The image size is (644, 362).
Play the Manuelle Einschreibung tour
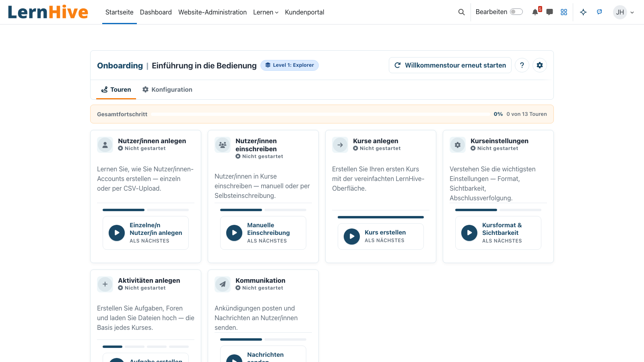[234, 233]
